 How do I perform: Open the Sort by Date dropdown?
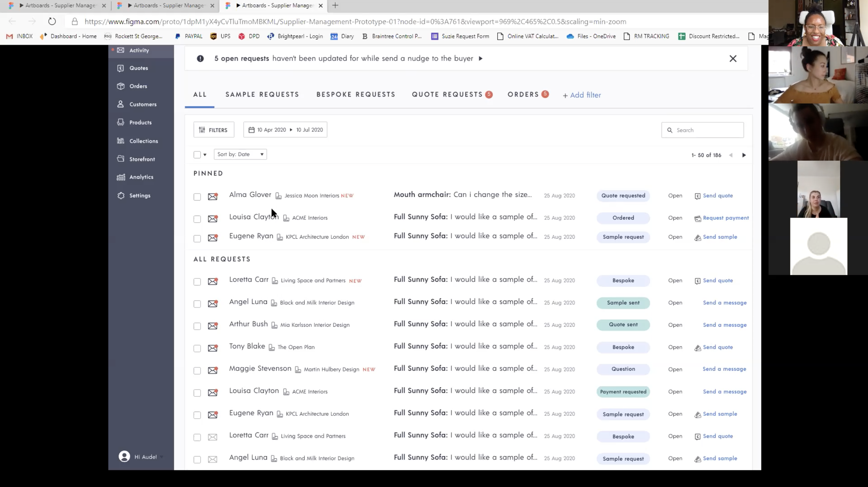240,154
